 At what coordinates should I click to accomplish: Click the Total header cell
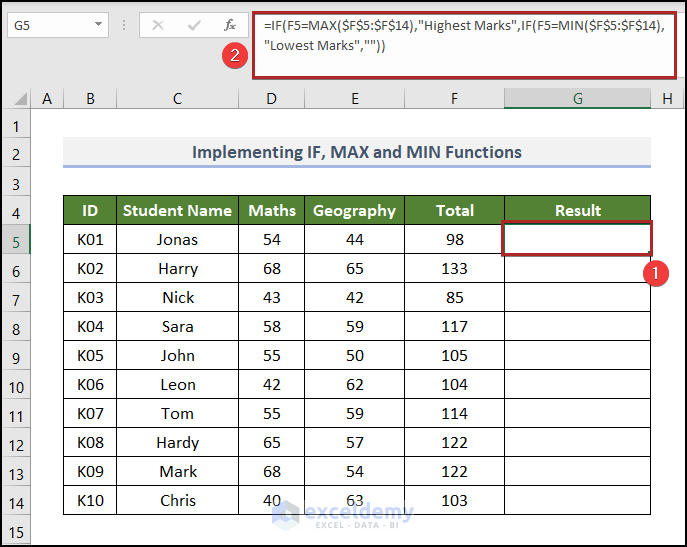[454, 211]
